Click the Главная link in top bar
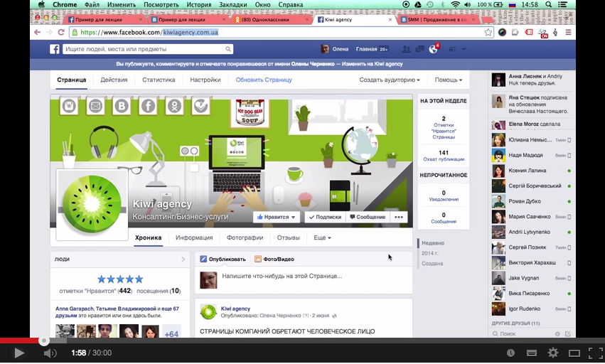 pos(366,49)
